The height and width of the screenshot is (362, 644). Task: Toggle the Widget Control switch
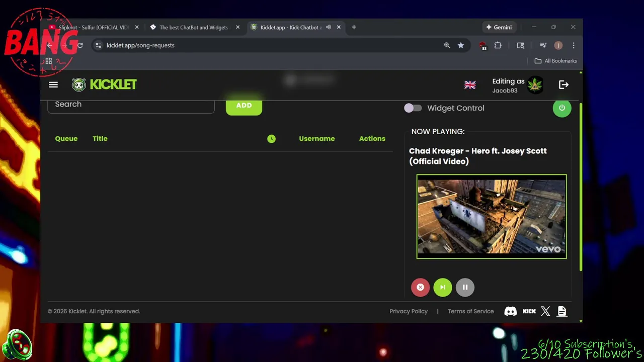(x=413, y=108)
